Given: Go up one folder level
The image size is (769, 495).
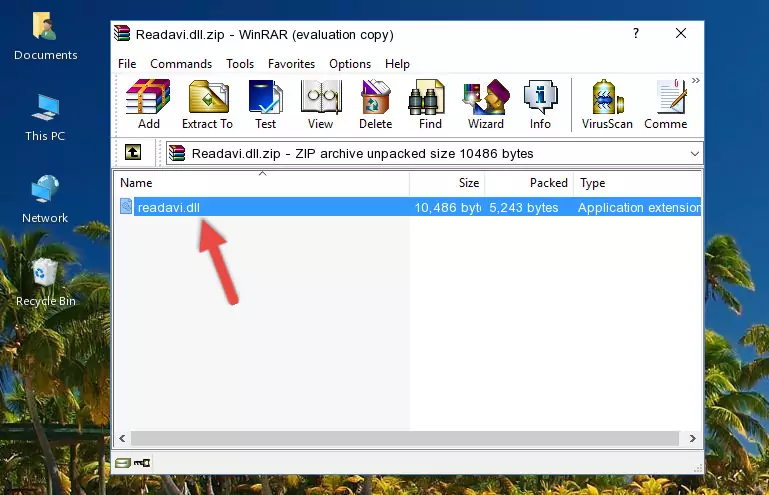Looking at the screenshot, I should click(x=133, y=153).
